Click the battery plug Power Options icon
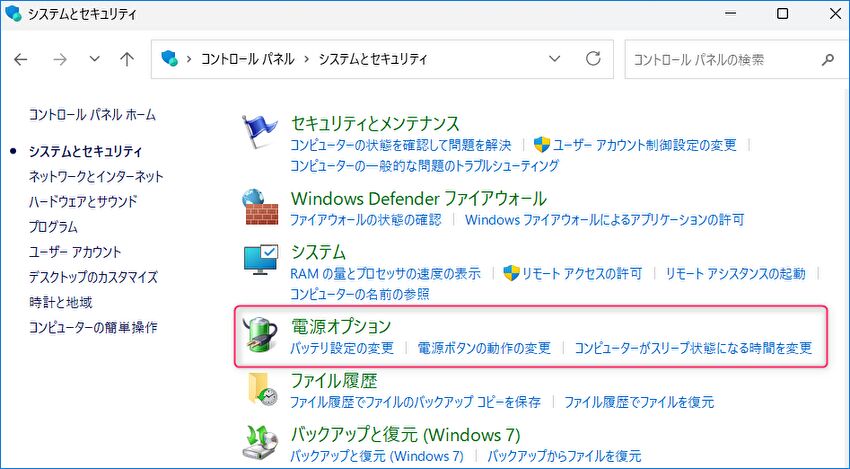The width and height of the screenshot is (850, 469). pyautogui.click(x=260, y=335)
